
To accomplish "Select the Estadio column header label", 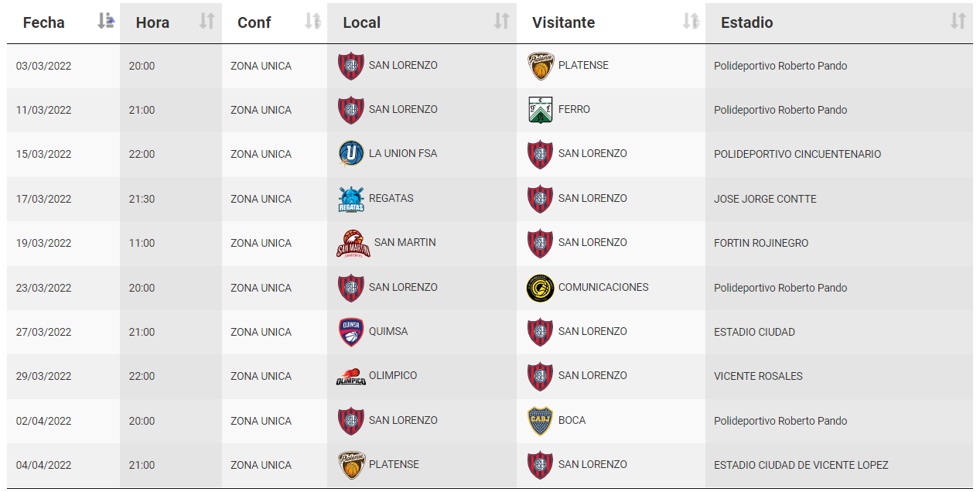I will (747, 22).
